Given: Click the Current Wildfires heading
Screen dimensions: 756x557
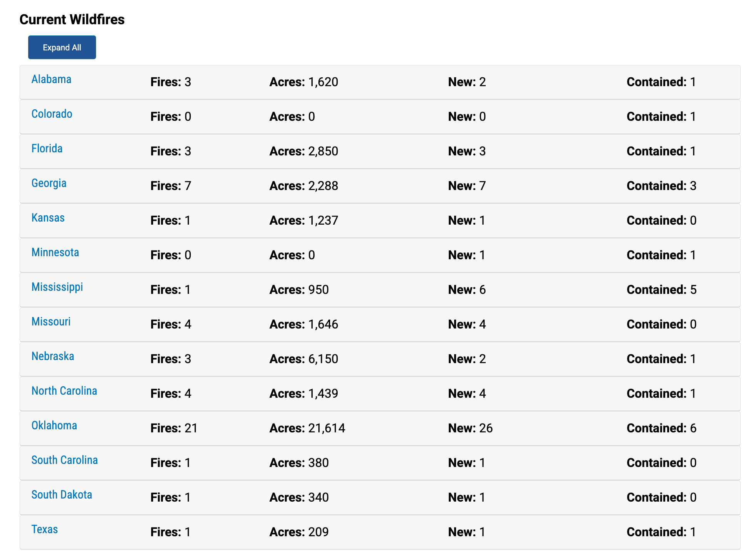Looking at the screenshot, I should point(72,20).
